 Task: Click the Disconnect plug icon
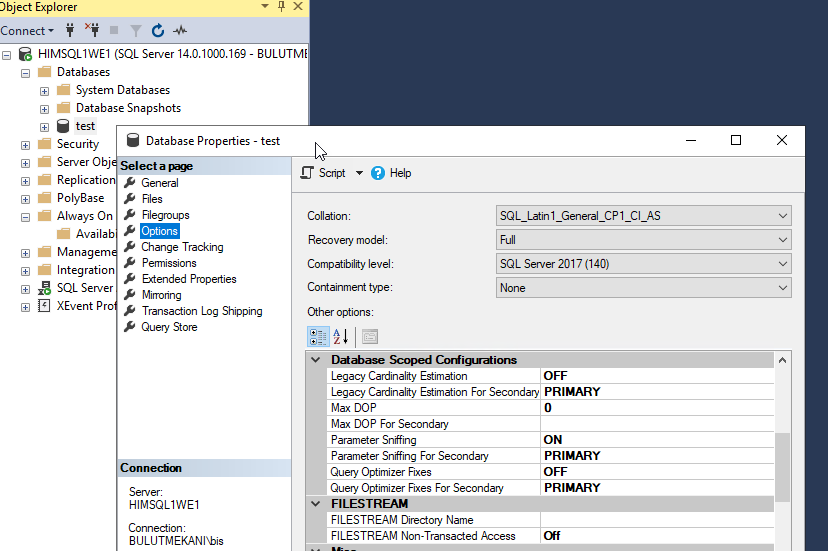tap(92, 30)
